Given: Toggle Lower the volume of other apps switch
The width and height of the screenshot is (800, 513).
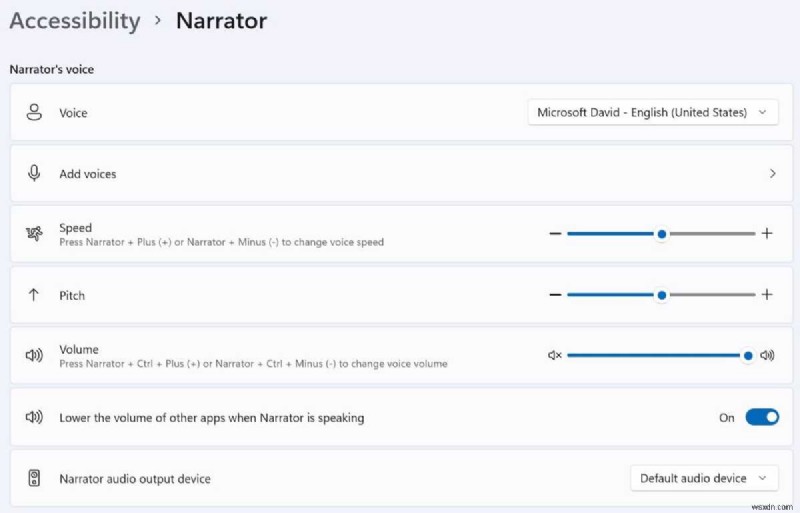Looking at the screenshot, I should click(x=762, y=417).
